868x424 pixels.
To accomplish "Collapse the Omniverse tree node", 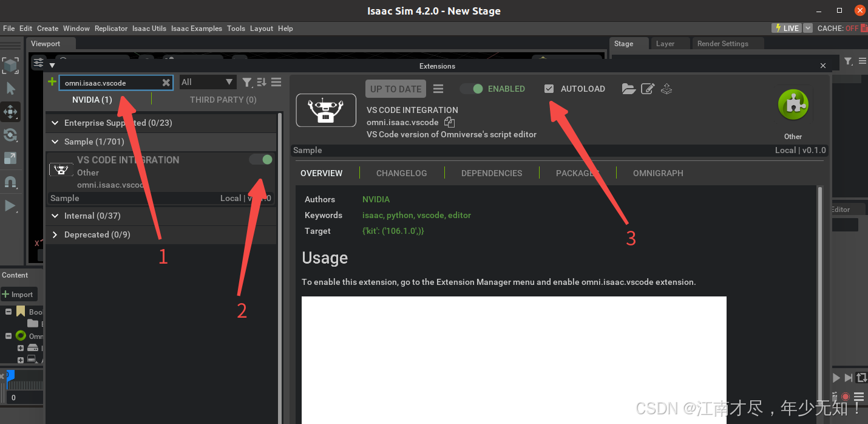I will (8, 336).
